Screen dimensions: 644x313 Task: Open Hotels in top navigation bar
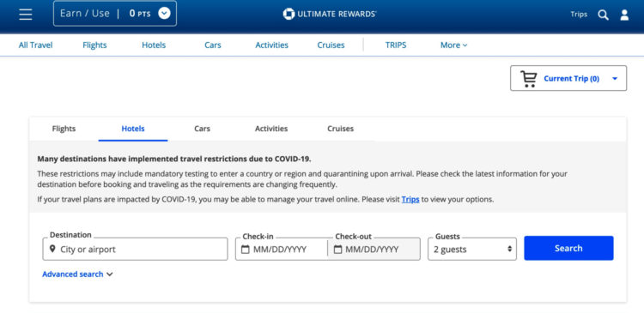point(154,45)
